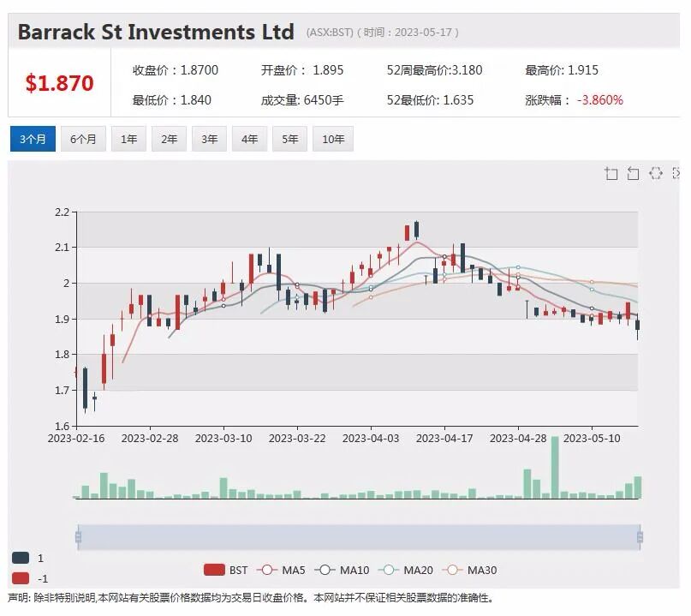Toggle the MA30 legend entry
The image size is (691, 616).
click(470, 570)
